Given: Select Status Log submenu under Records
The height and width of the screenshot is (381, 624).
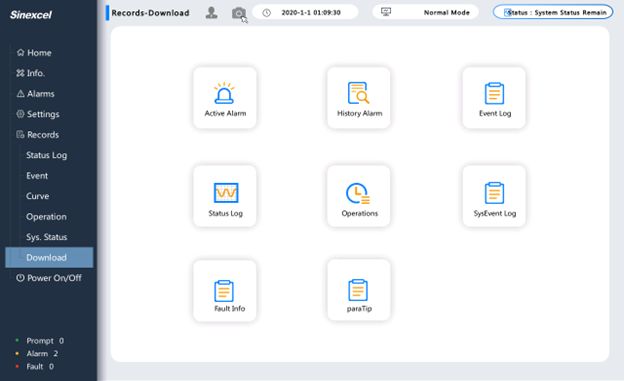Looking at the screenshot, I should (47, 155).
